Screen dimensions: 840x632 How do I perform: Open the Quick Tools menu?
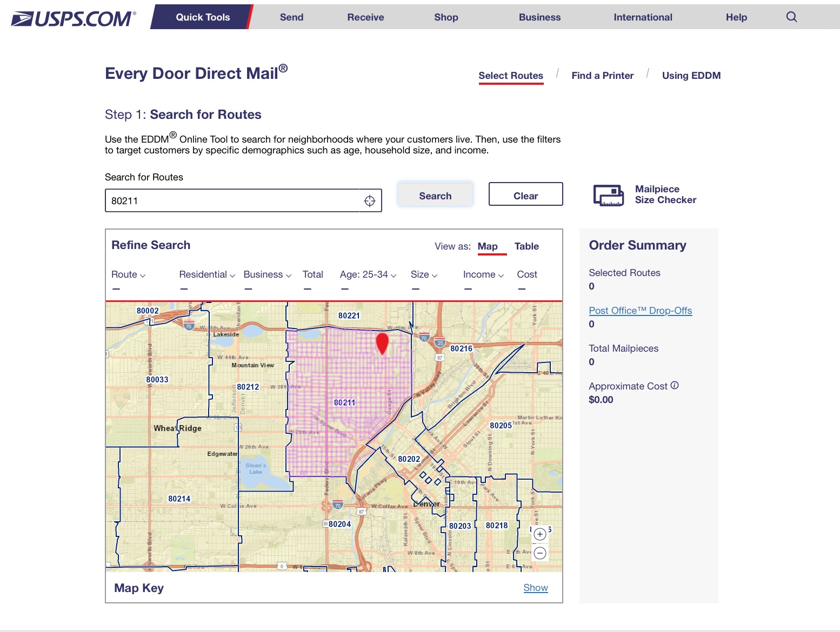click(x=203, y=17)
